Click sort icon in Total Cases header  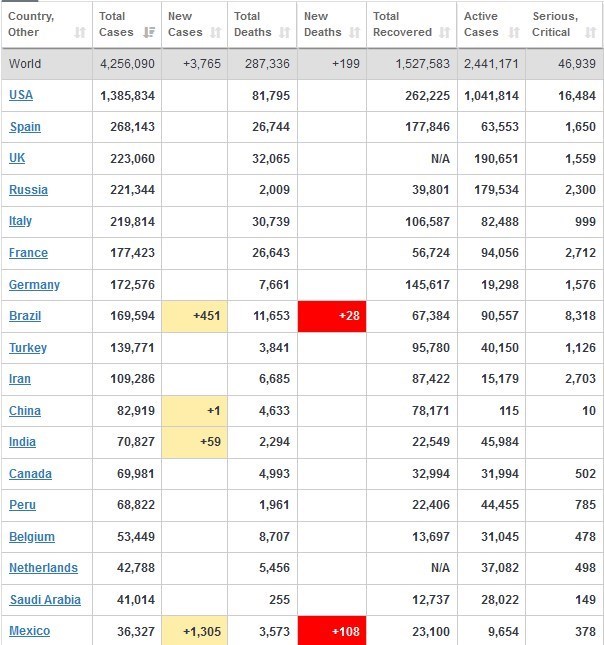tap(150, 33)
